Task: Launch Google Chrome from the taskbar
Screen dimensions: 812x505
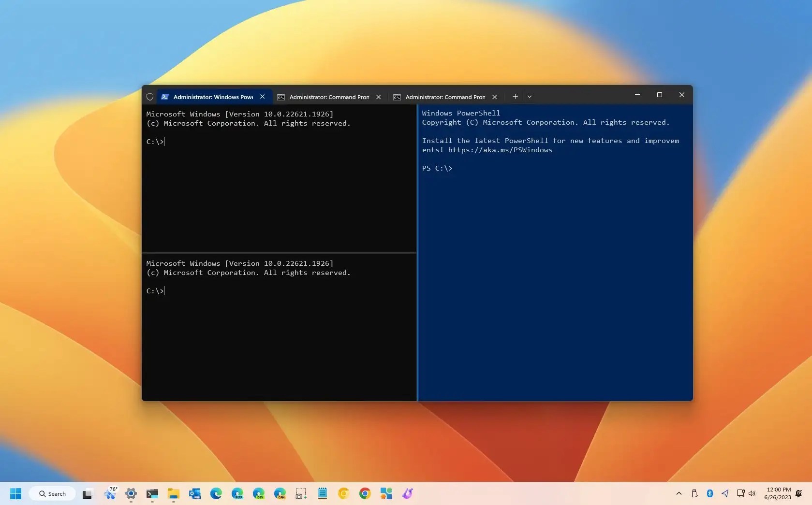Action: click(365, 493)
